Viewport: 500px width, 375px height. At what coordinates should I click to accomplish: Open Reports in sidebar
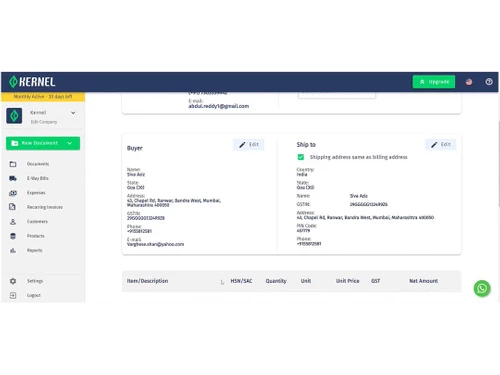click(34, 250)
